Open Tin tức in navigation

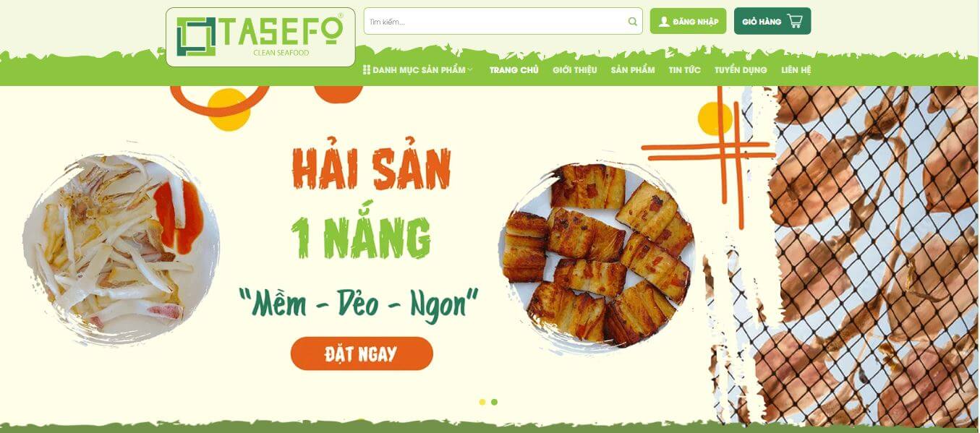(684, 70)
